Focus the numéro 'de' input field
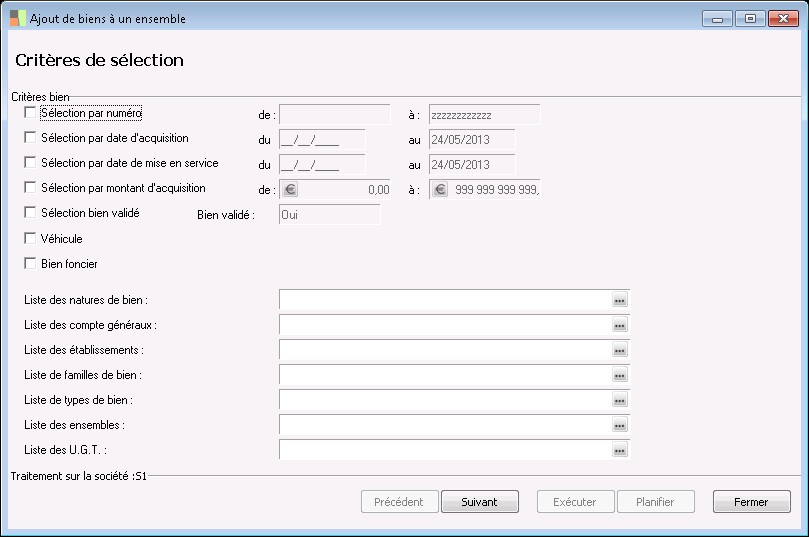The image size is (809, 537). click(x=335, y=115)
